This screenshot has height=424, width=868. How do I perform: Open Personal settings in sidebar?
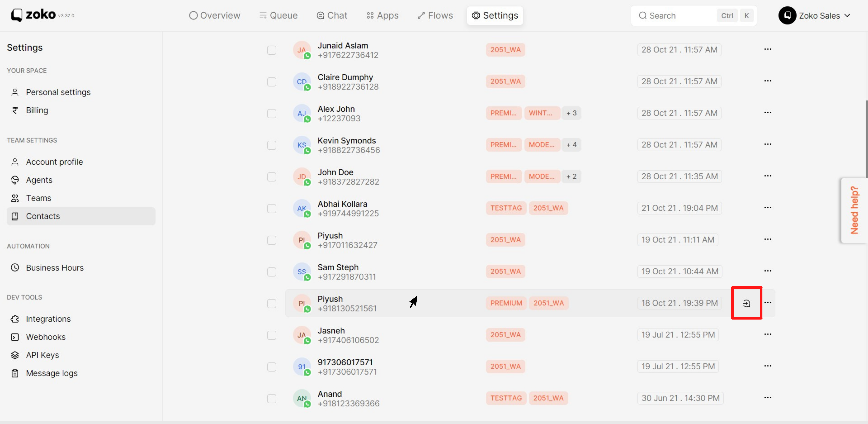81,92
